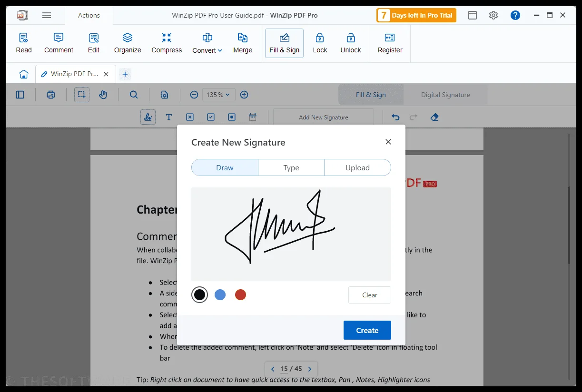582x392 pixels.
Task: Clear the drawn signature
Action: coord(370,295)
